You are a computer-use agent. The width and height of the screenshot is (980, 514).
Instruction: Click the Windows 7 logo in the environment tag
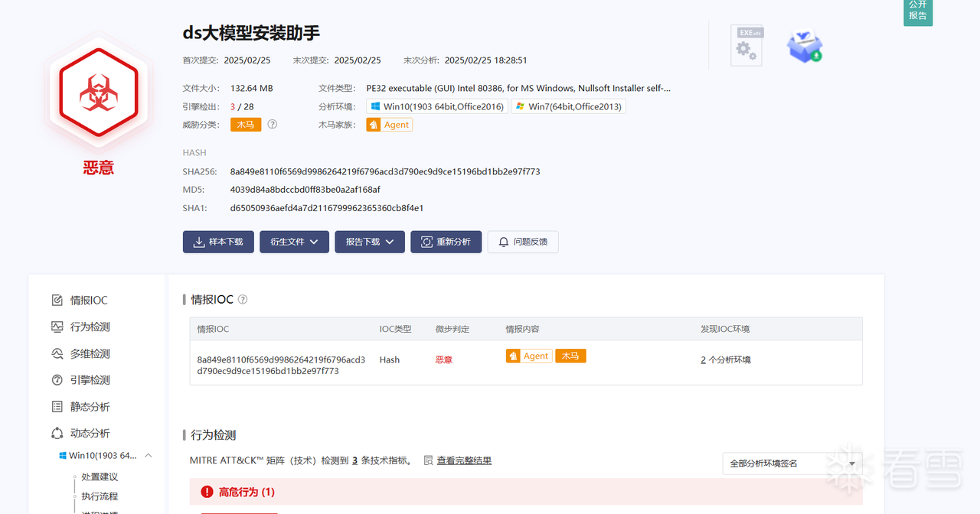[521, 106]
